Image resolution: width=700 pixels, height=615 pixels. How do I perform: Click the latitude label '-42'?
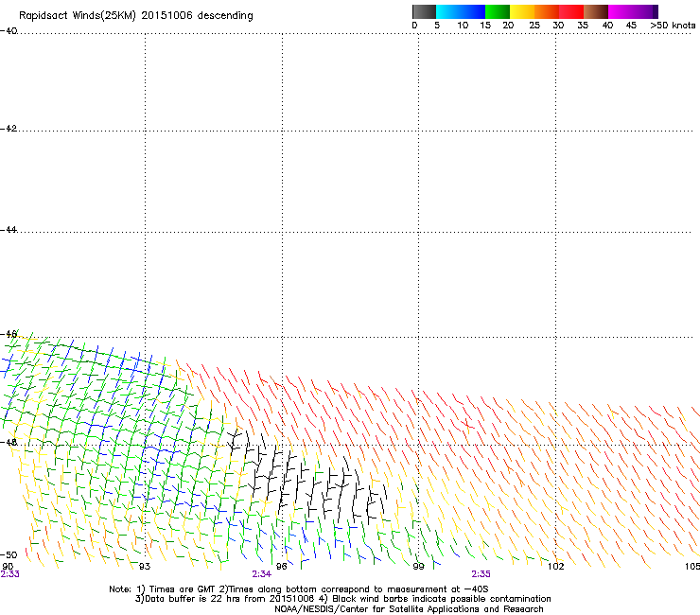(x=9, y=129)
